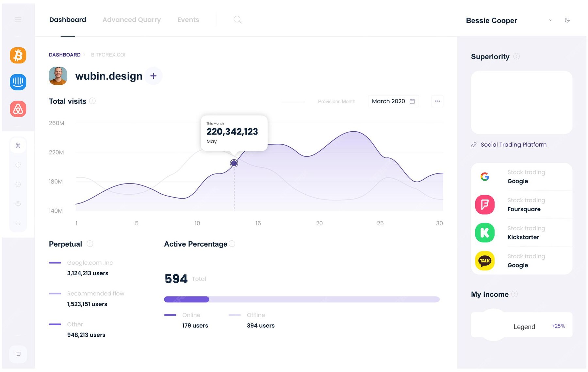Image resolution: width=588 pixels, height=372 pixels.
Task: Click the KakaoTalk stock trading icon
Action: (x=485, y=261)
